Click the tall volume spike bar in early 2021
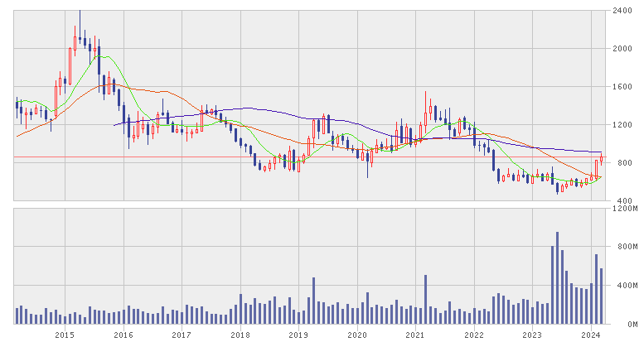Viewport: 644px width, 342px height. tap(425, 299)
